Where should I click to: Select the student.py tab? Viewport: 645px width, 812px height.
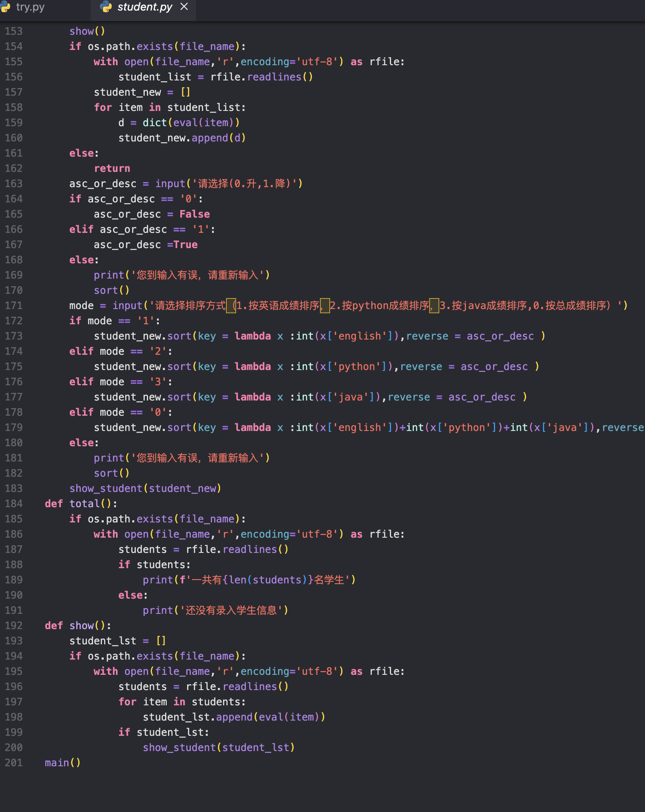pyautogui.click(x=144, y=7)
